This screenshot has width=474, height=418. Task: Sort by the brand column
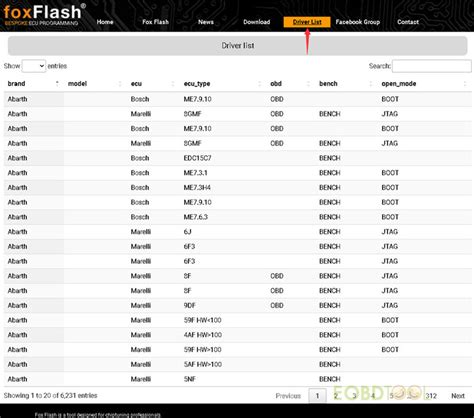32,84
